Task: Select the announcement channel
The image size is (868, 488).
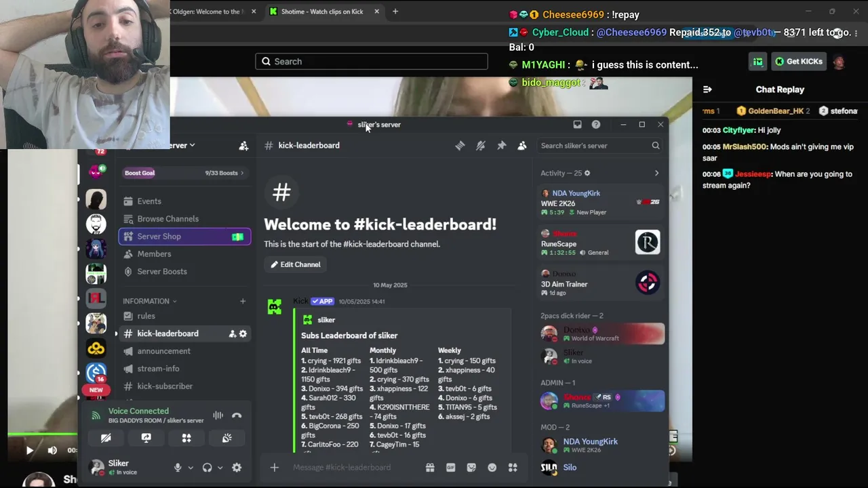Action: (x=184, y=351)
